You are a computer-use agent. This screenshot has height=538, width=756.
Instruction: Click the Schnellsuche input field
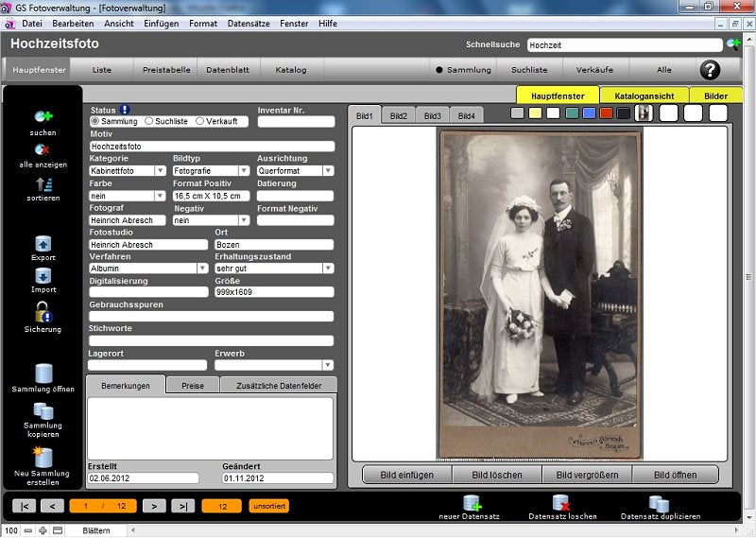click(x=624, y=44)
